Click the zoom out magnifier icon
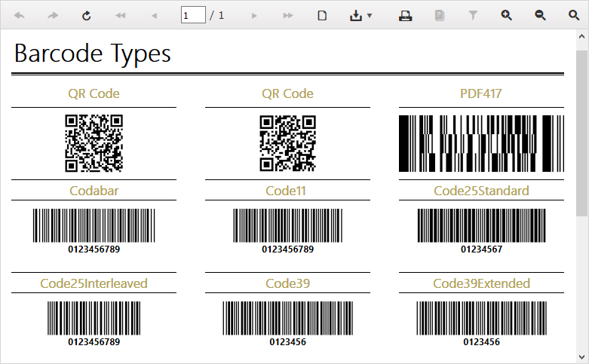The height and width of the screenshot is (364, 589). pyautogui.click(x=540, y=15)
